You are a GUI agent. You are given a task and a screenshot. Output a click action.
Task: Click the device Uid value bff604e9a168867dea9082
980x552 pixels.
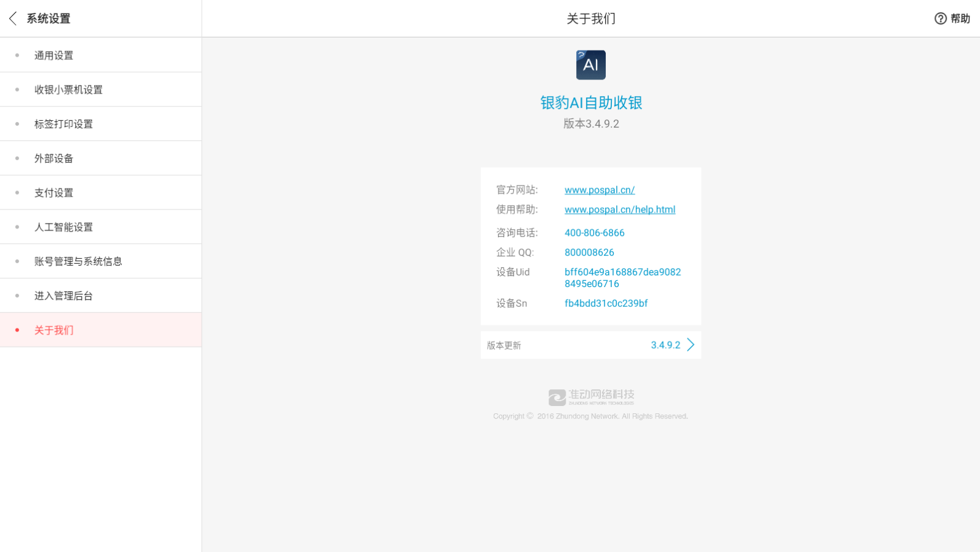click(x=623, y=278)
